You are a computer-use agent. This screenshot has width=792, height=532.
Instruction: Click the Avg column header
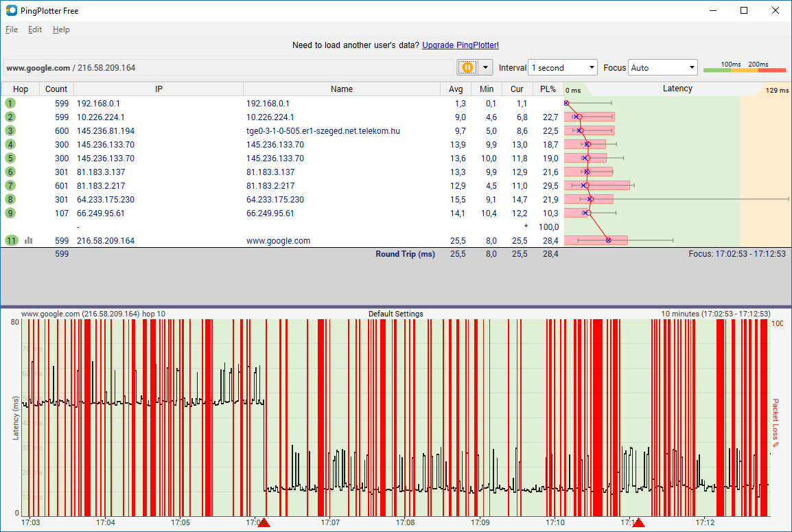[456, 89]
